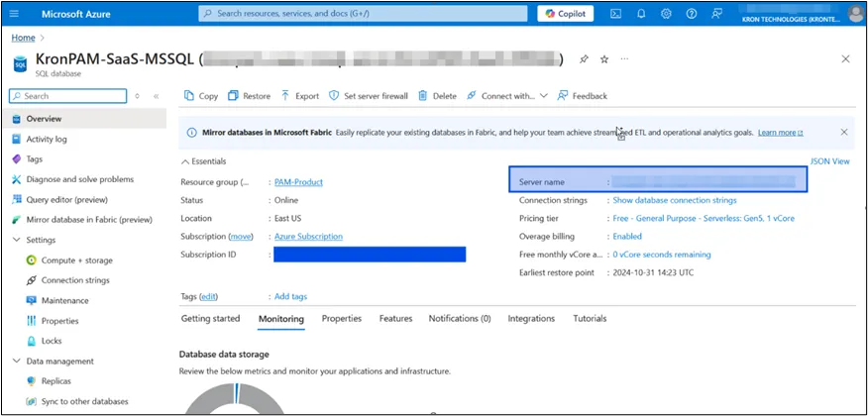Click the Copilot button
This screenshot has width=868, height=416.
click(565, 14)
